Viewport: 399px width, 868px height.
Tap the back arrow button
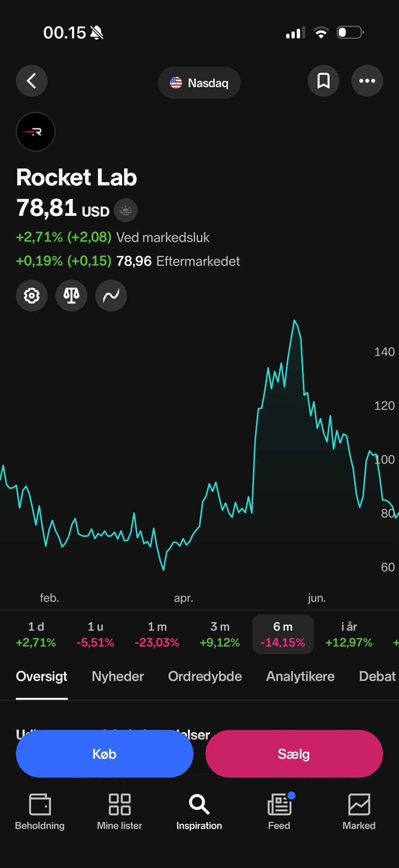(x=32, y=81)
